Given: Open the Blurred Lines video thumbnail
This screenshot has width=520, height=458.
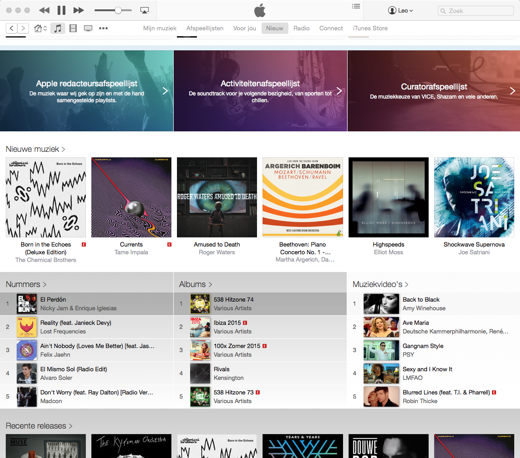Looking at the screenshot, I should 381,397.
